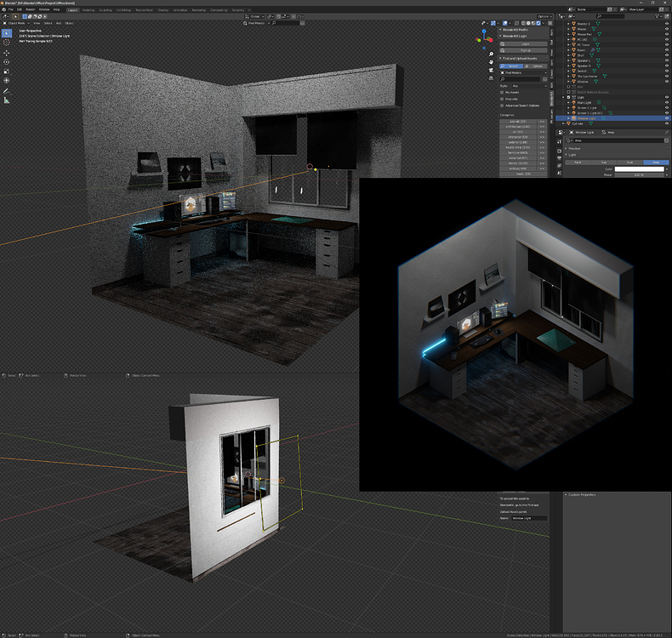Switch viewport to material preview shading
This screenshot has width=672, height=638.
point(534,23)
